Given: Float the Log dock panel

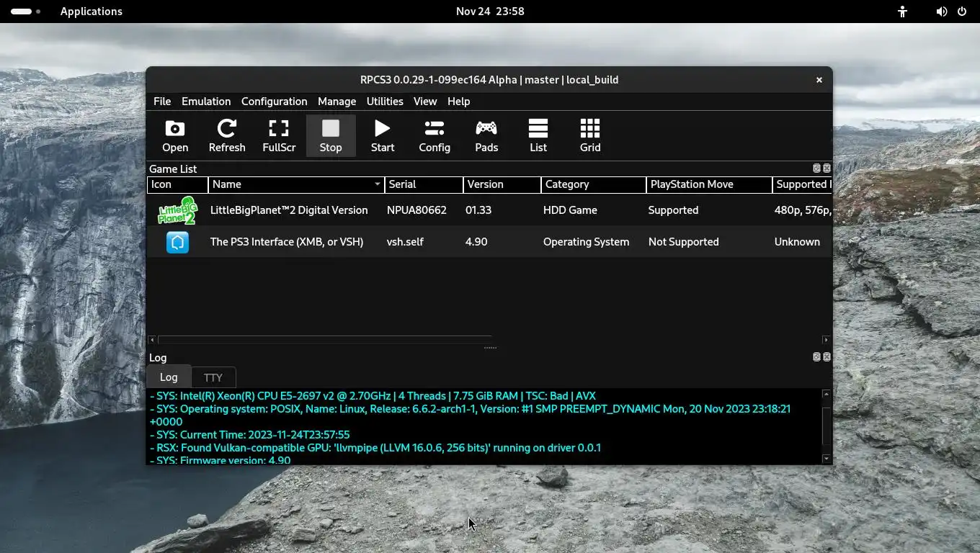Looking at the screenshot, I should [x=816, y=357].
